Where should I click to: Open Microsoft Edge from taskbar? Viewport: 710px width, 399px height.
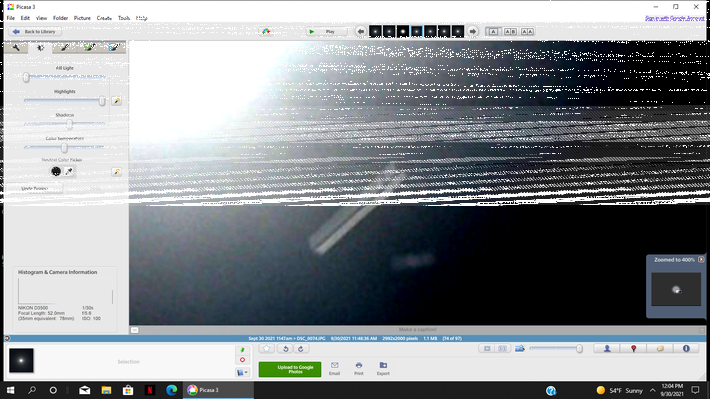[171, 390]
